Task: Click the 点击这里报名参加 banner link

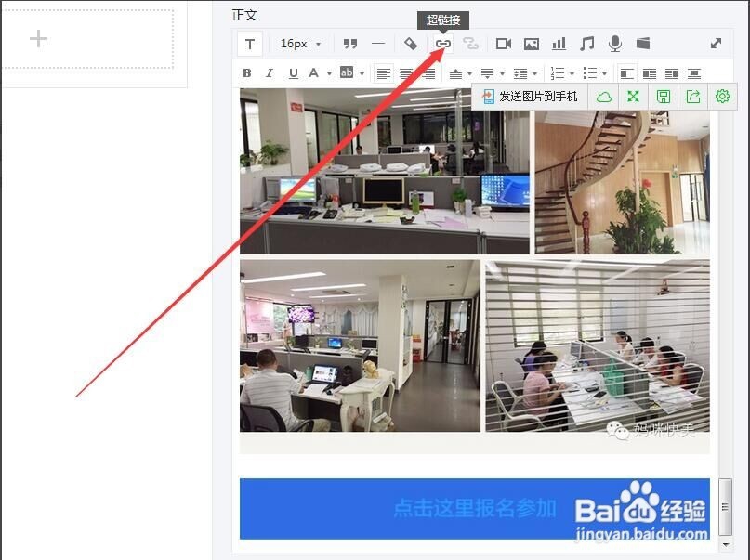Action: click(x=474, y=509)
